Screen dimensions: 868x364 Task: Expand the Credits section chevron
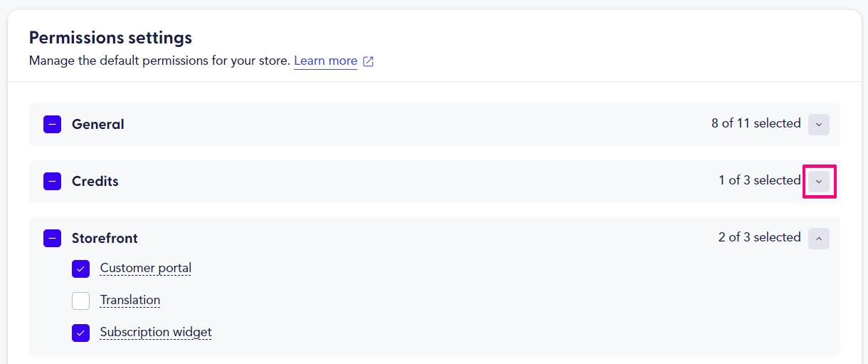(x=819, y=182)
